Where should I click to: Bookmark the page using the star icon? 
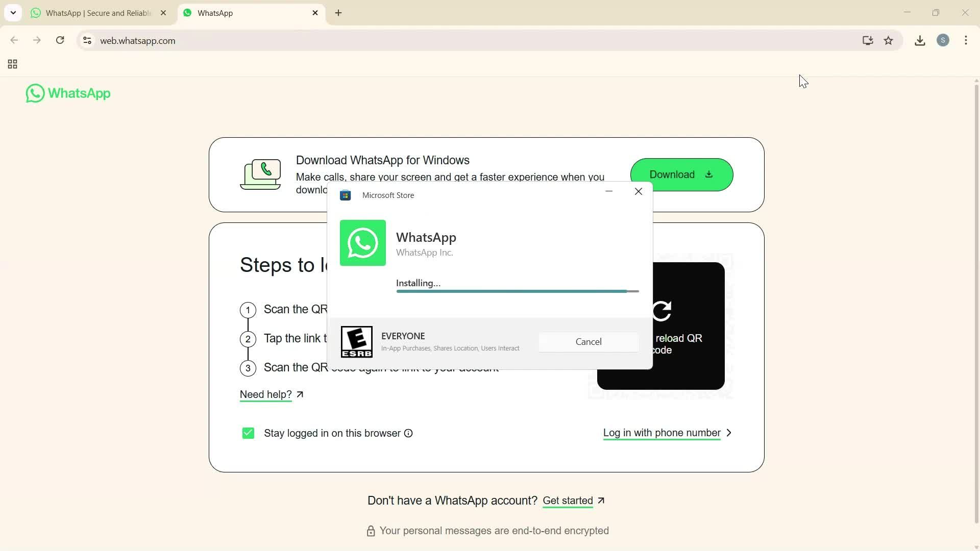click(889, 40)
